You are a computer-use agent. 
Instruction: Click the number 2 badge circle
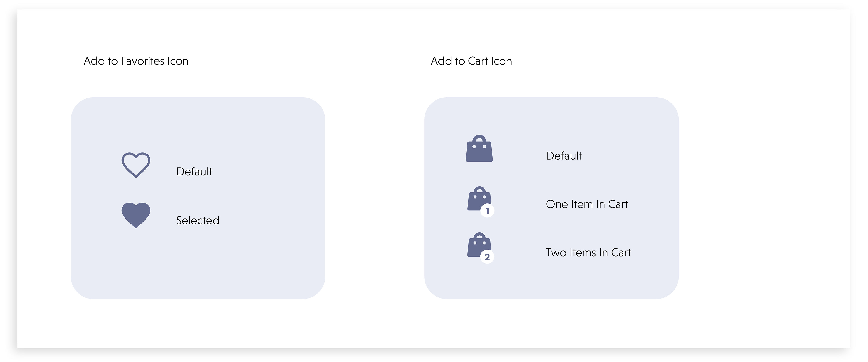coord(487,257)
